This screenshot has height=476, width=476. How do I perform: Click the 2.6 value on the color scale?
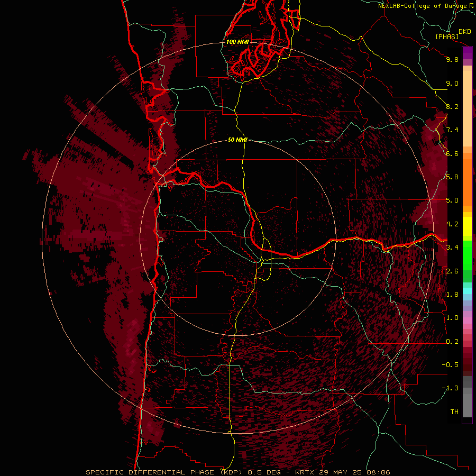point(452,271)
